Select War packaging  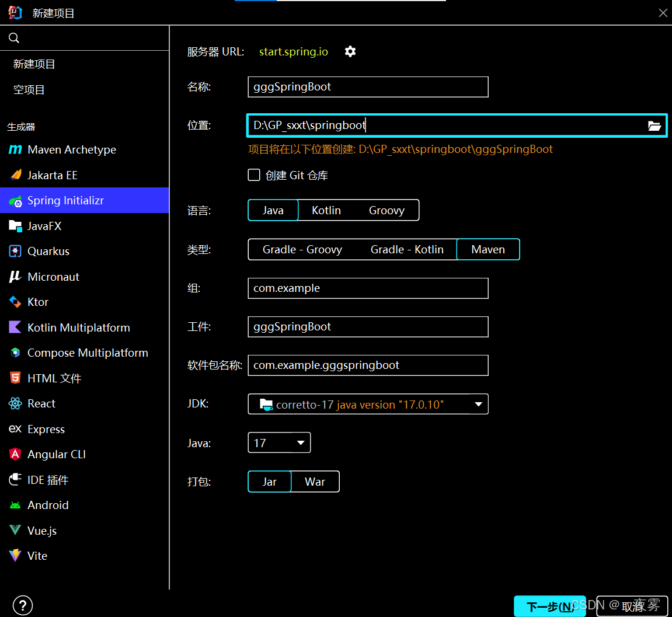pos(315,482)
